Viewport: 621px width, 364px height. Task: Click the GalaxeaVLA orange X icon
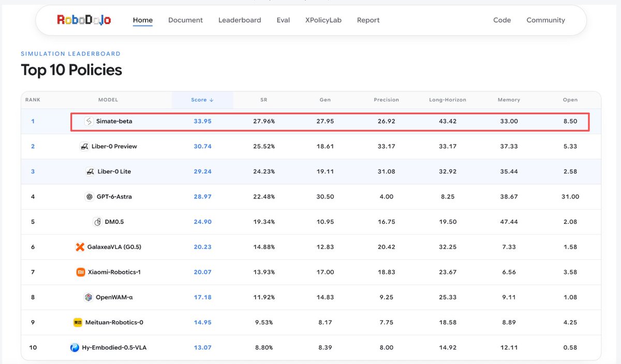click(80, 247)
